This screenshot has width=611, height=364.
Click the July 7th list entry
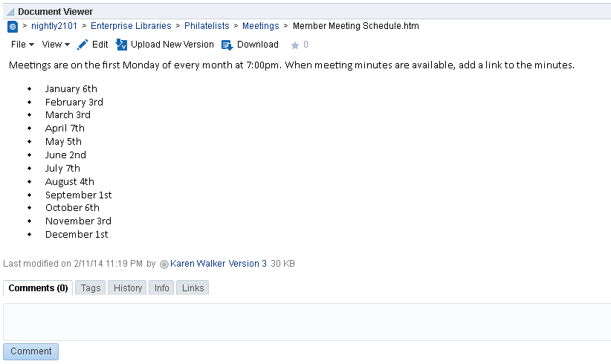62,168
